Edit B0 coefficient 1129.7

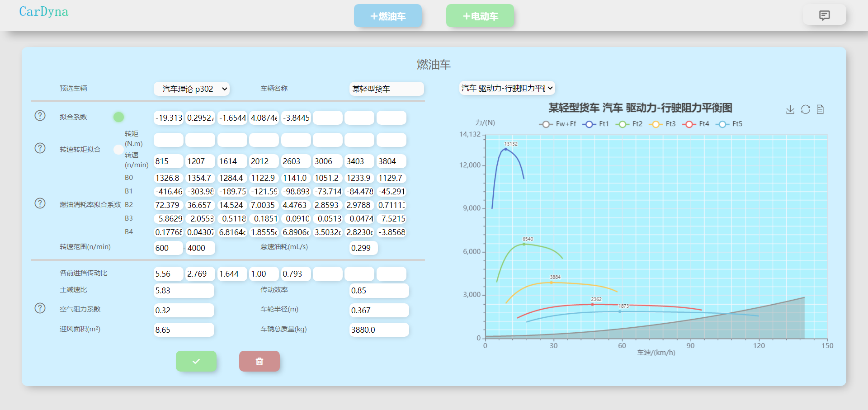(392, 178)
